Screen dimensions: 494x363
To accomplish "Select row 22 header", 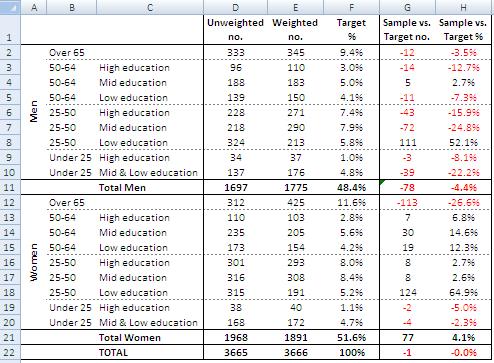I will tap(10, 352).
